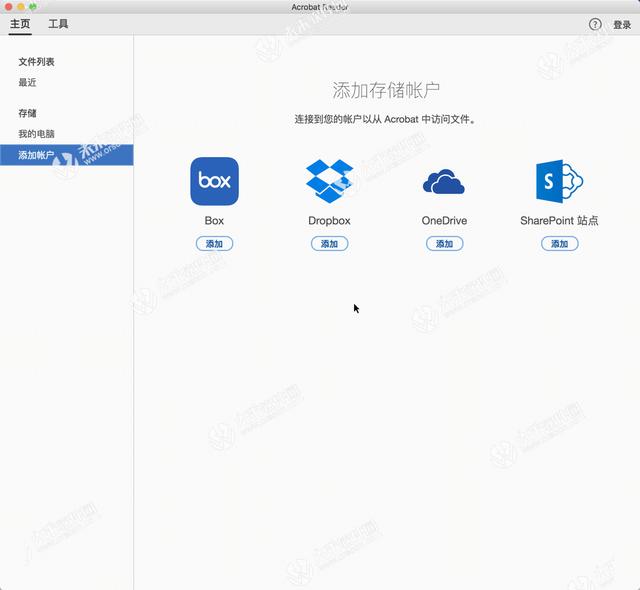Add a SharePoint site with the 添加 button
Viewport: 640px width, 590px height.
(x=560, y=244)
